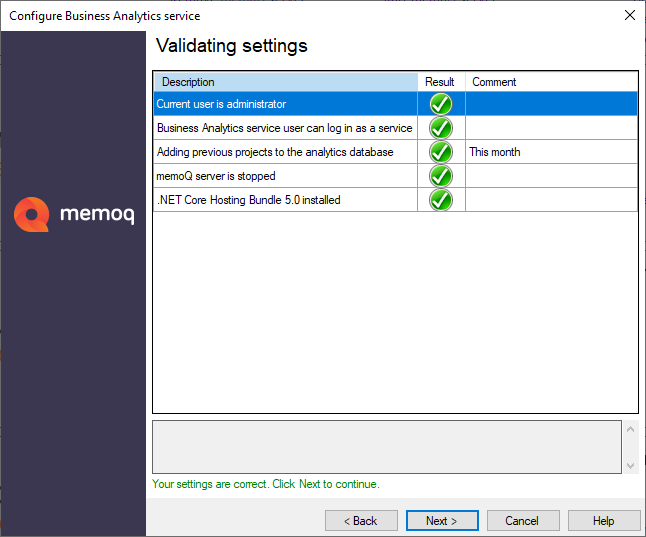646x537 pixels.
Task: Click the green checkmark for Current user is administrator
Action: pyautogui.click(x=441, y=104)
